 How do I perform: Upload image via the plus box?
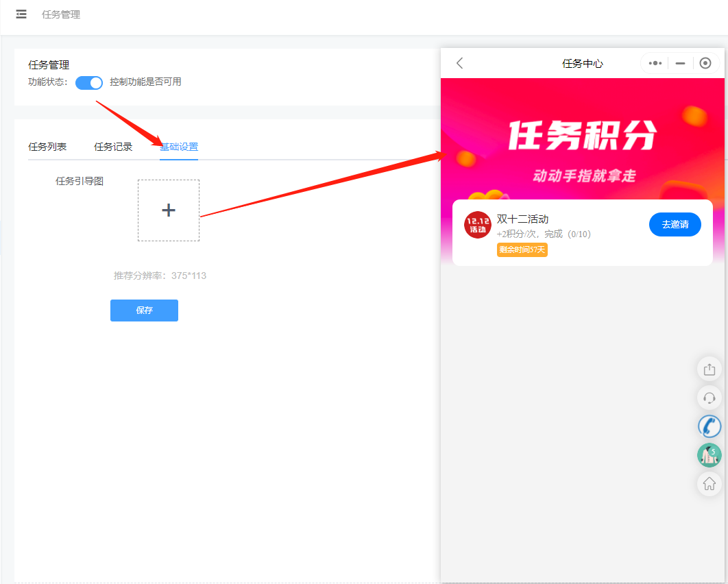coord(169,210)
